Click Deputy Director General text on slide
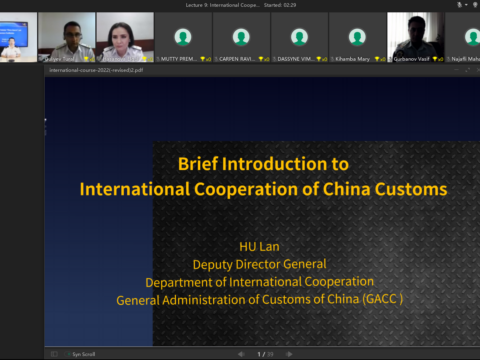 point(259,264)
